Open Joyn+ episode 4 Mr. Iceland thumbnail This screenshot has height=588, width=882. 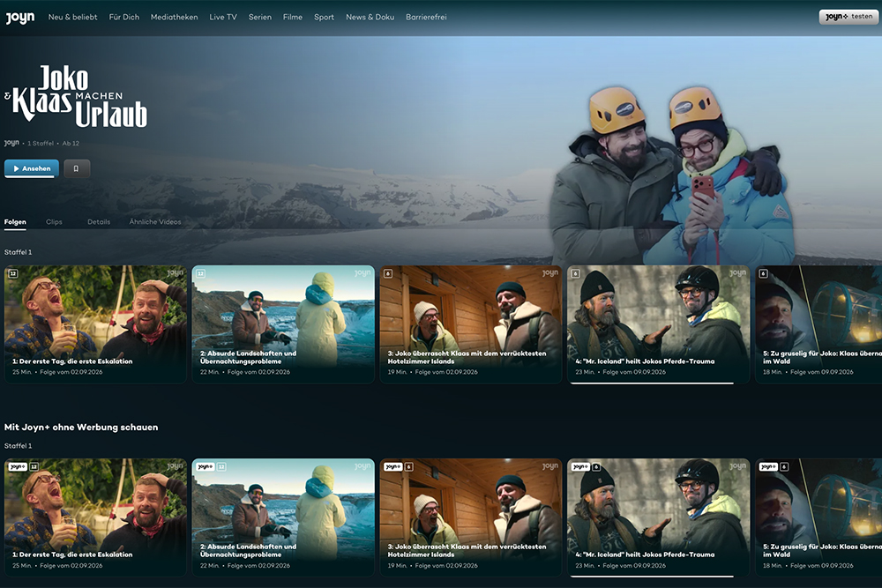[x=658, y=517]
